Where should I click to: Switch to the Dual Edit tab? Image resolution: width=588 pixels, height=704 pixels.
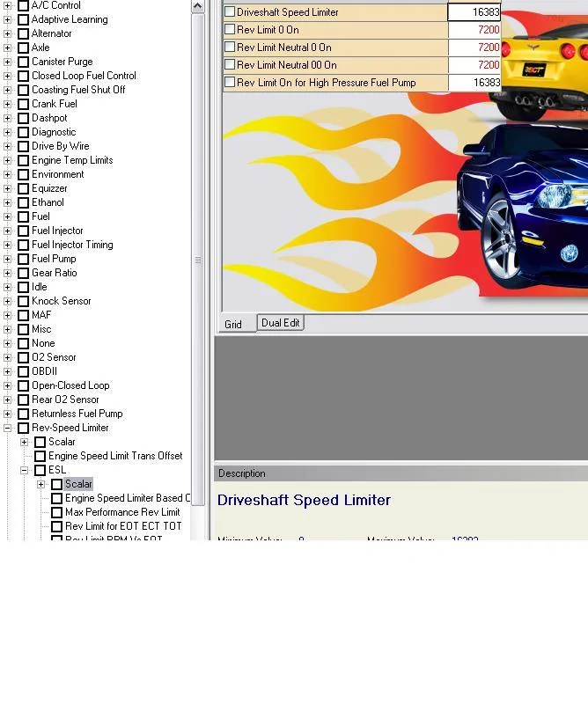tap(280, 323)
